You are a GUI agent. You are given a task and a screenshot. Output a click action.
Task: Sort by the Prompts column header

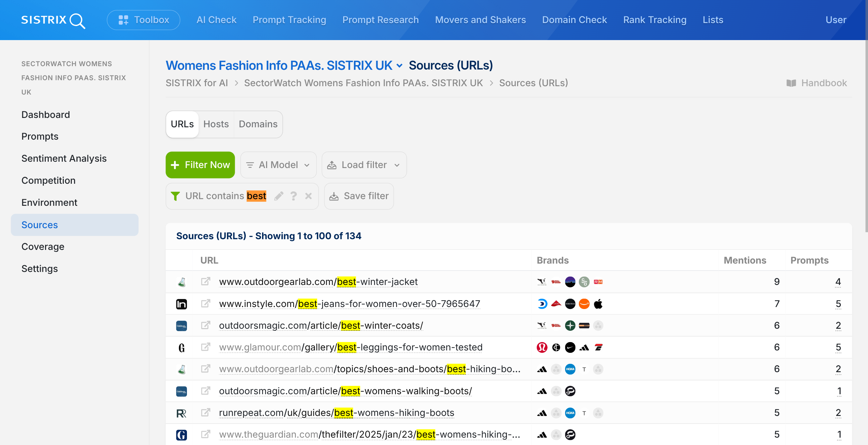click(x=809, y=260)
